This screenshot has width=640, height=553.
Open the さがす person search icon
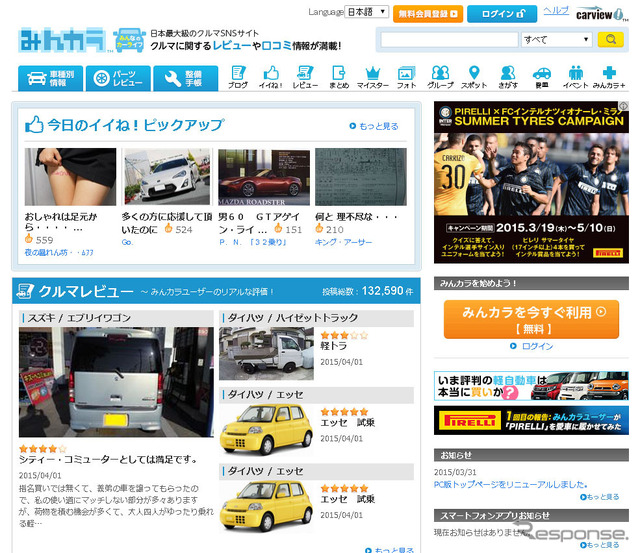[x=508, y=77]
